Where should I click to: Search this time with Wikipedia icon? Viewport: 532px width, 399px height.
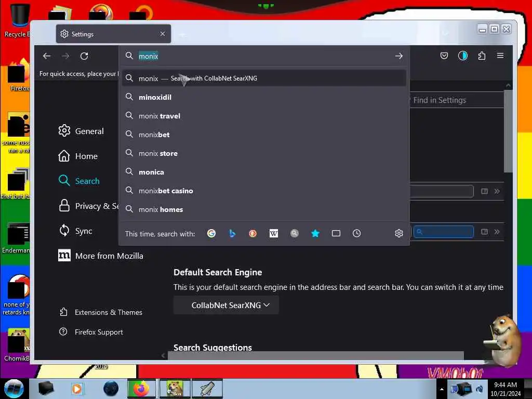pyautogui.click(x=273, y=233)
